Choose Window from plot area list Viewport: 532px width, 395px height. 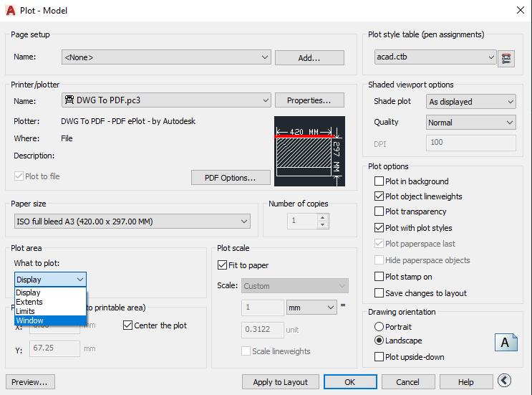(x=50, y=320)
